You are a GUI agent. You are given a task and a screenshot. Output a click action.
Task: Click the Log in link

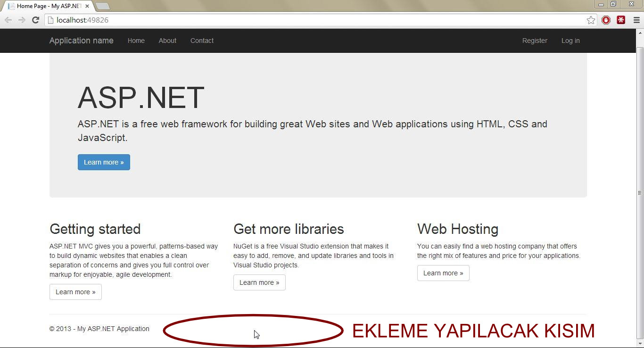[x=570, y=41]
